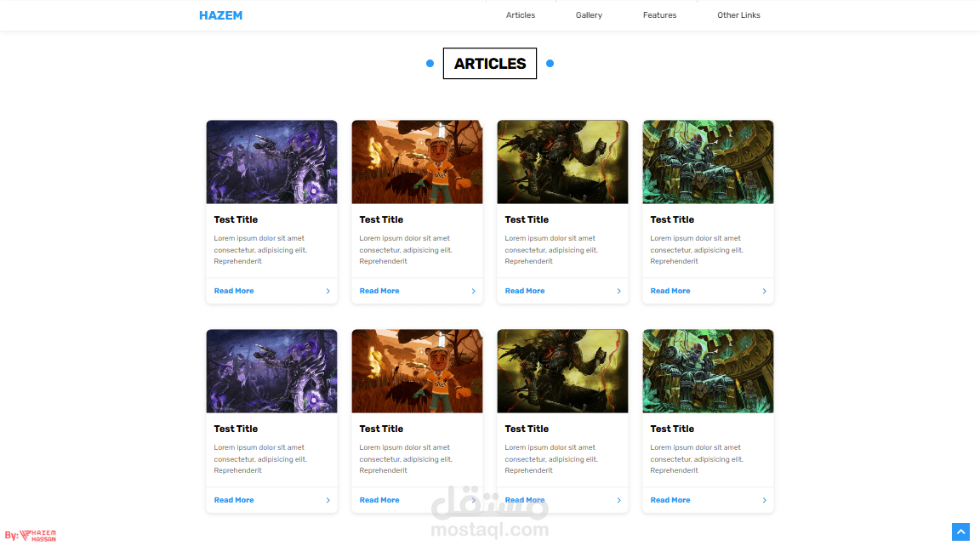The width and height of the screenshot is (980, 551).
Task: Click Read More on bottom-row orange card
Action: click(x=379, y=500)
